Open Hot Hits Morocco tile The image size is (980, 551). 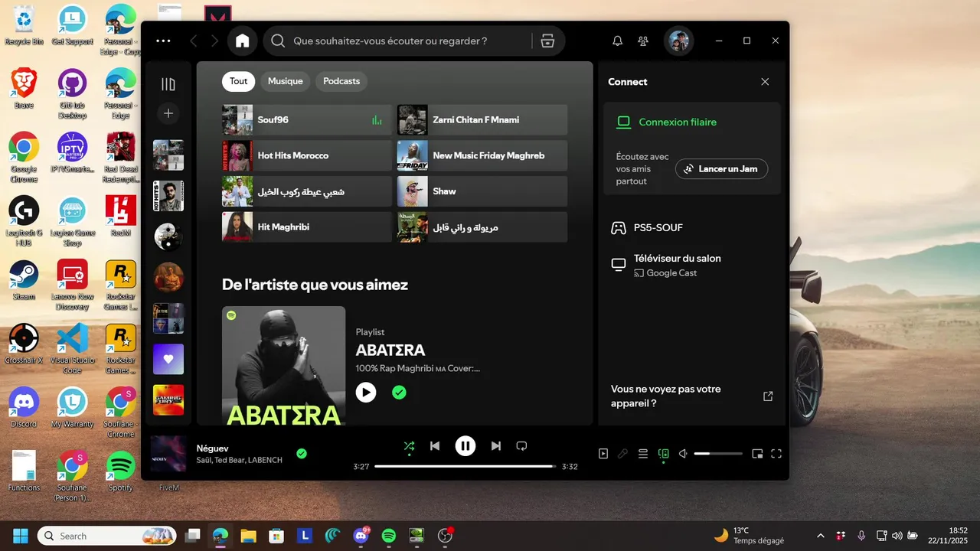[x=307, y=155]
